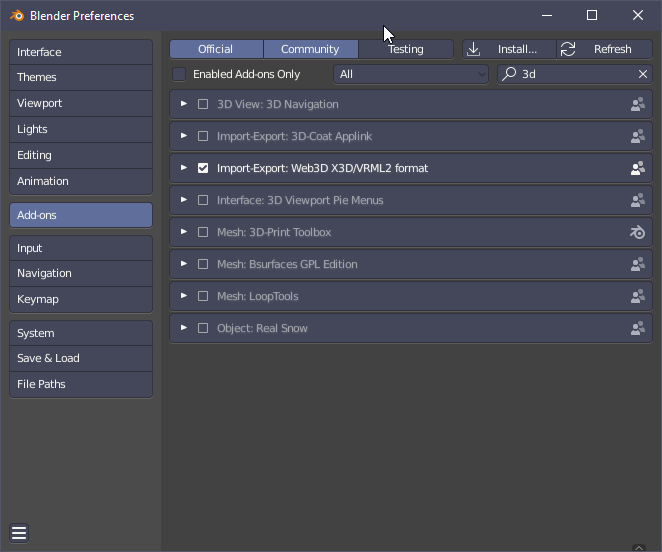662x552 pixels.
Task: Expand Bsurfaces GPL Edition details
Action: click(x=184, y=264)
